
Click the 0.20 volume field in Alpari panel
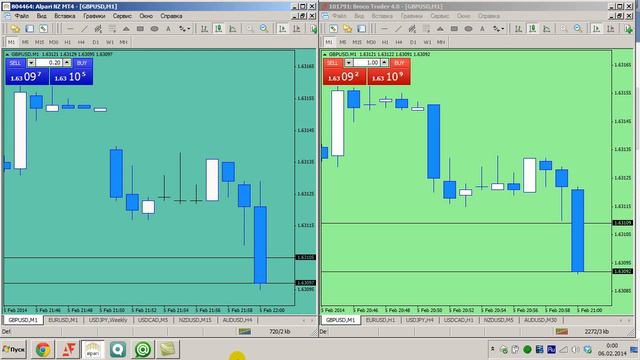coord(49,63)
